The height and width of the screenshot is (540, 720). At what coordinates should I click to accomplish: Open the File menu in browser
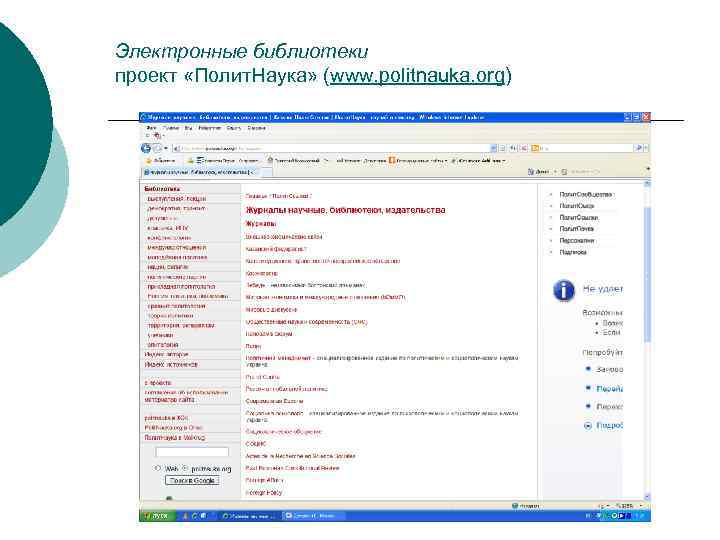(x=151, y=128)
